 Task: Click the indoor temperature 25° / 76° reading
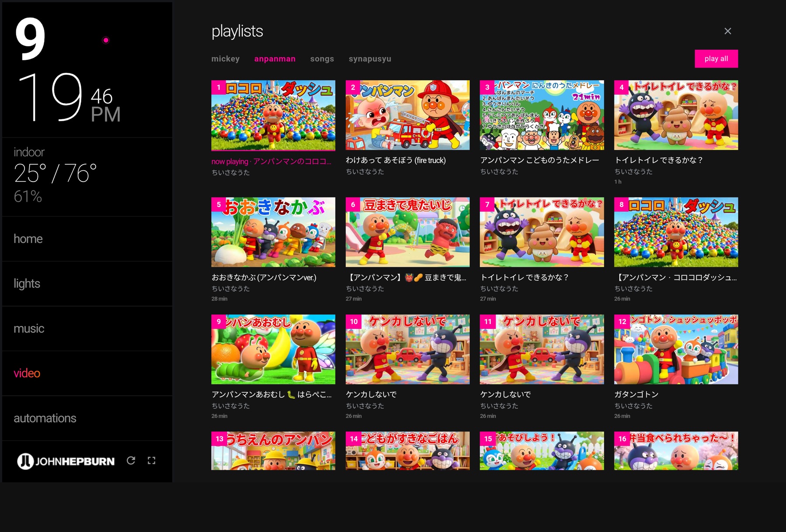[55, 173]
